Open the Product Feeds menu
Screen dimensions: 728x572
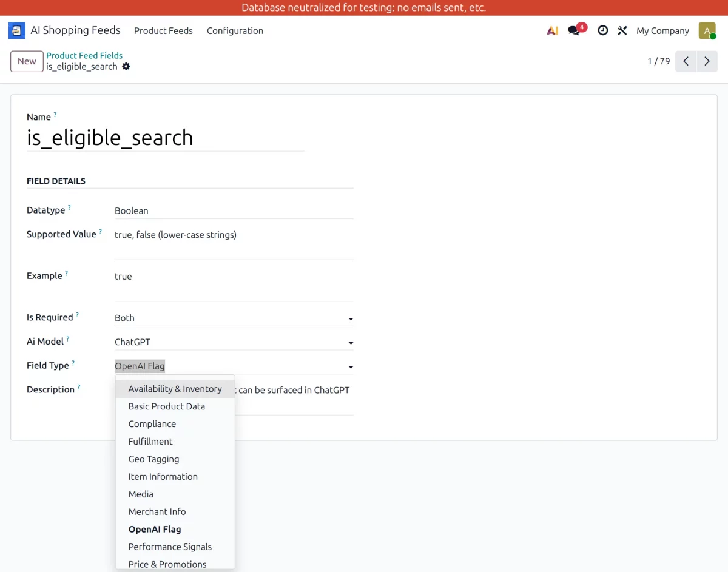click(163, 30)
